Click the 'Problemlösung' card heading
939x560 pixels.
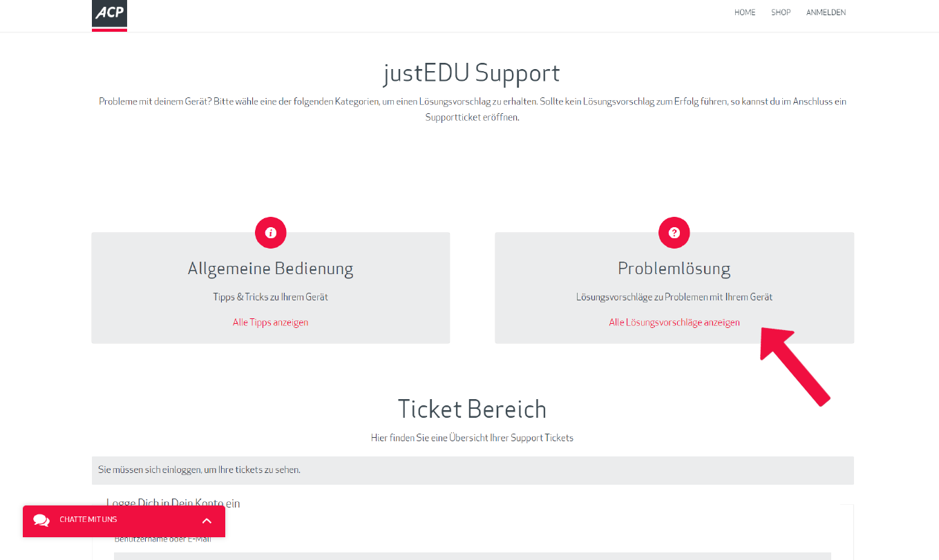(674, 269)
